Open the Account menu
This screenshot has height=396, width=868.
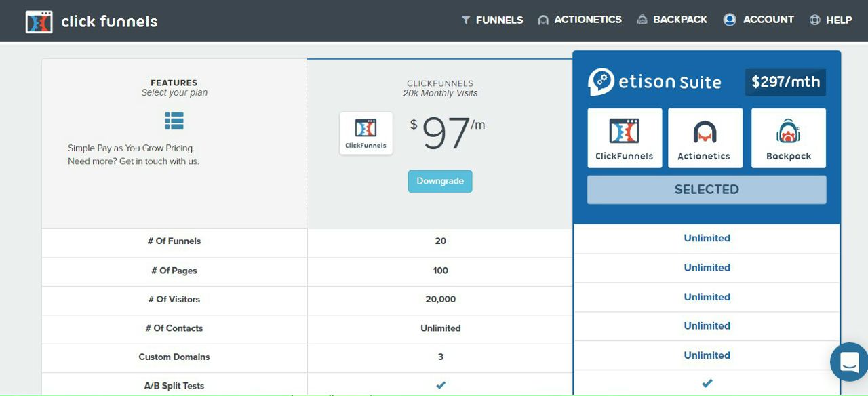click(x=758, y=20)
